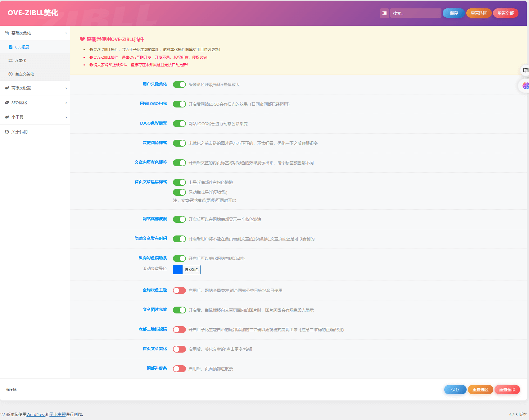Toggle 上悬浮底部伴有粉色跳跳 switch
Screen dimensions: 529x420
point(179,182)
